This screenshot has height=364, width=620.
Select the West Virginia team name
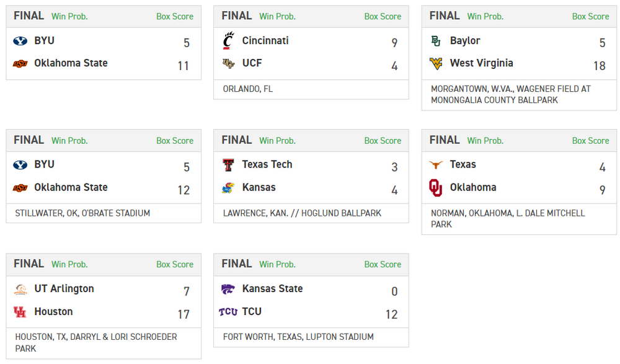click(481, 63)
